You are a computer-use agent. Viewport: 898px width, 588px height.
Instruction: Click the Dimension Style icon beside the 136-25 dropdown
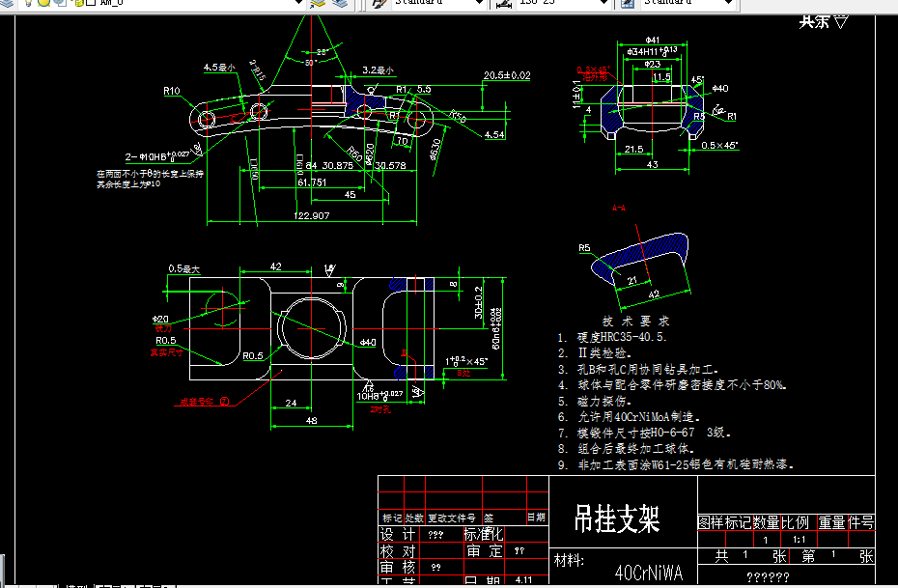[x=503, y=6]
